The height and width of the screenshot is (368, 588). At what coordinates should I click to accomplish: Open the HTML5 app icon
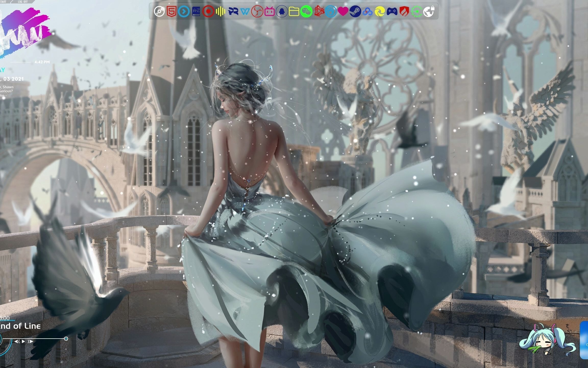coord(172,11)
